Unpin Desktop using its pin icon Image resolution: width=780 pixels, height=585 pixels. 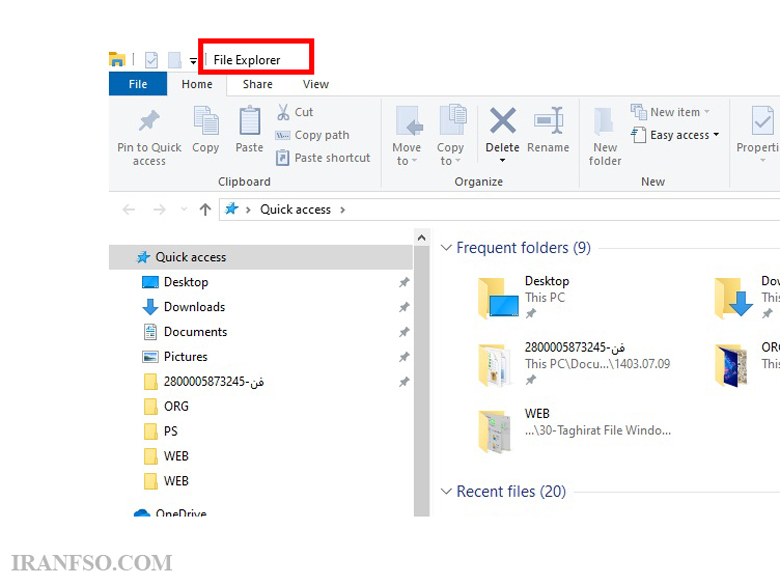[x=404, y=283]
